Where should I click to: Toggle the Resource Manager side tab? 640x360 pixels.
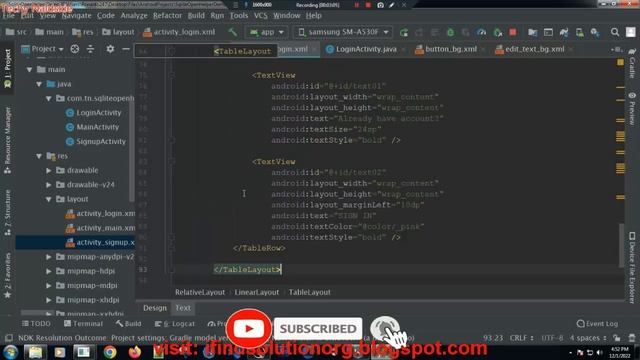click(7, 140)
